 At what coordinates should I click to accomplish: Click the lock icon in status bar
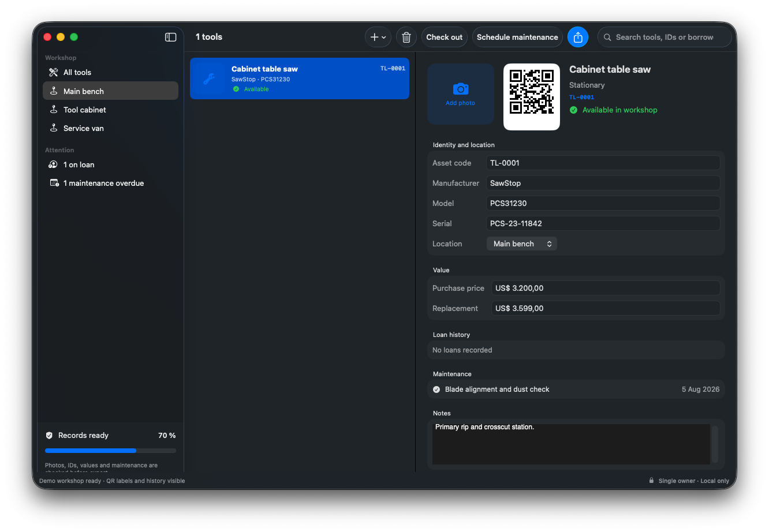pos(651,481)
